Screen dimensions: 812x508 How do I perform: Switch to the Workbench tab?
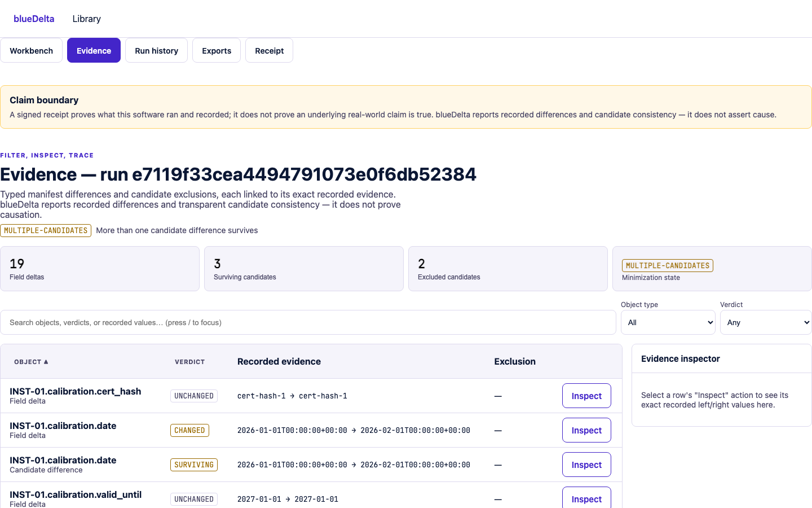31,50
